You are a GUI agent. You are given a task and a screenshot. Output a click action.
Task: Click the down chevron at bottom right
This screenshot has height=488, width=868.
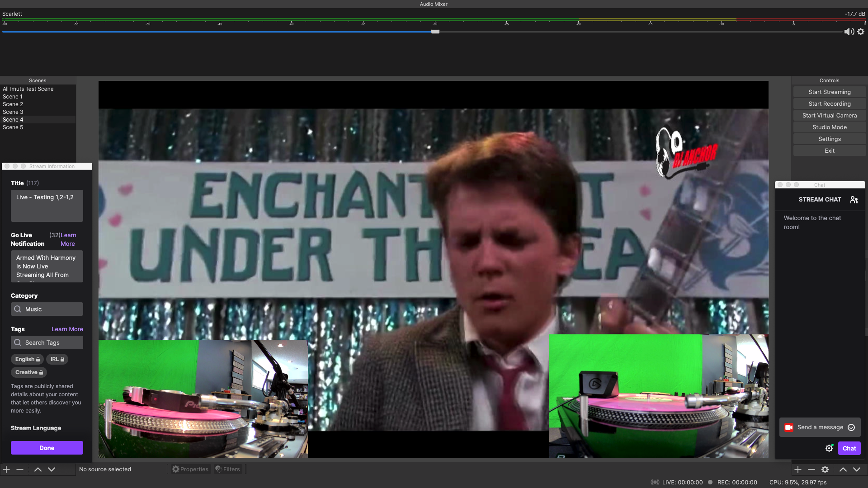857,469
